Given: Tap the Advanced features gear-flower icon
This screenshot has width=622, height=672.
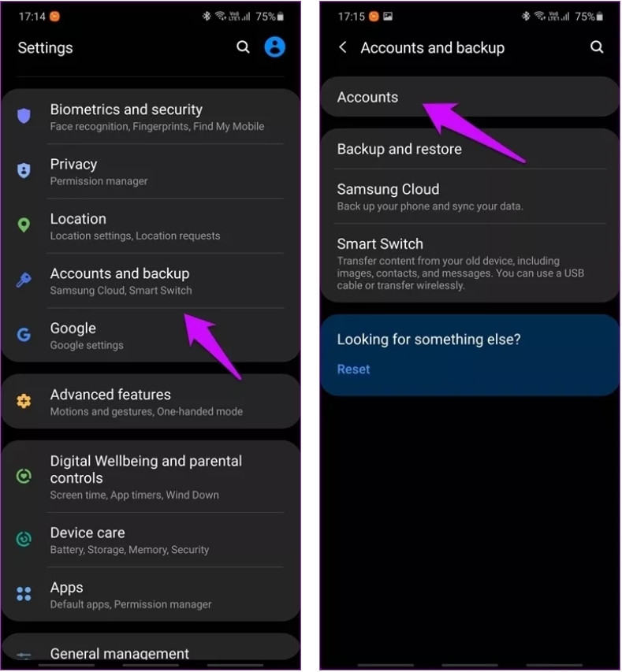Looking at the screenshot, I should (x=24, y=401).
